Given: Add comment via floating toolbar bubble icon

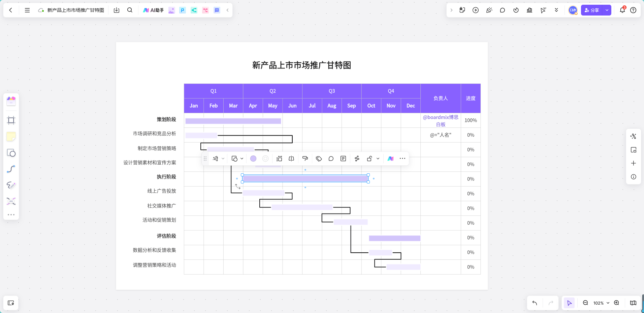Looking at the screenshot, I should [x=331, y=159].
